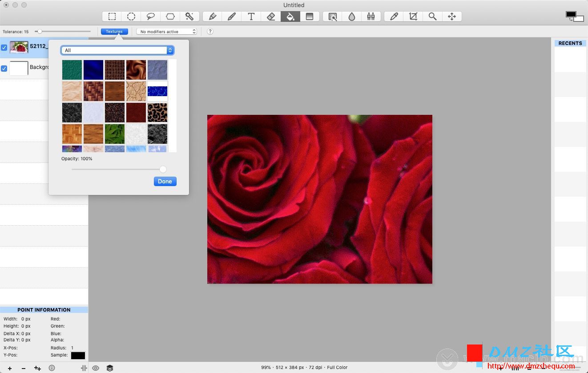Open the All texture category dropdown

117,50
